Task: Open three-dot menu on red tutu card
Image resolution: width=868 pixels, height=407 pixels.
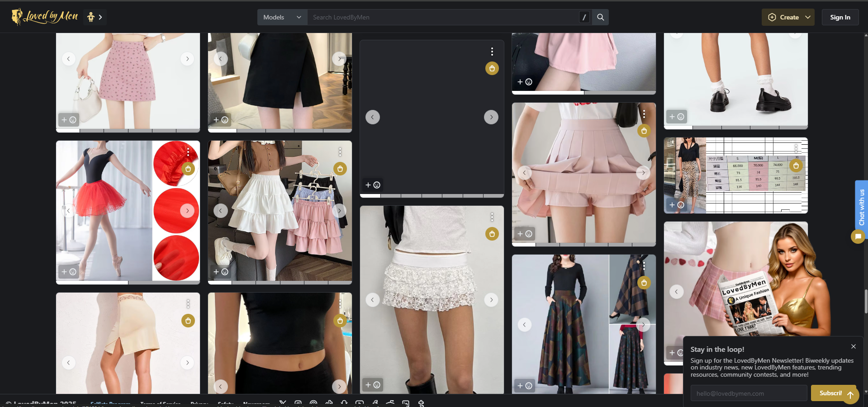Action: (188, 152)
